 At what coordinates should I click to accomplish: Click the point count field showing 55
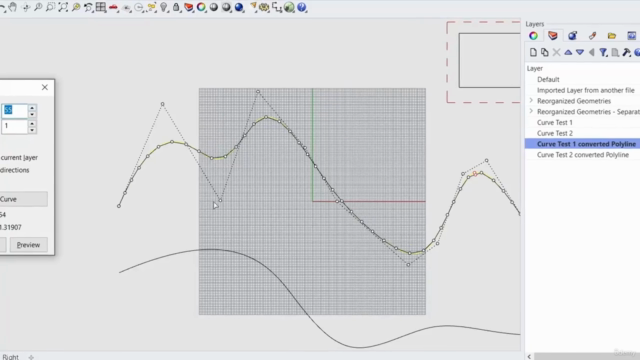[14, 111]
